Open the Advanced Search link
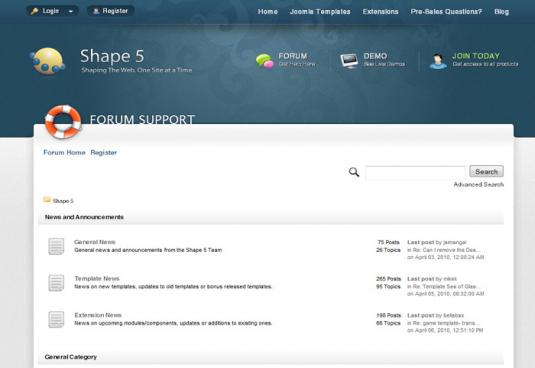 point(478,185)
